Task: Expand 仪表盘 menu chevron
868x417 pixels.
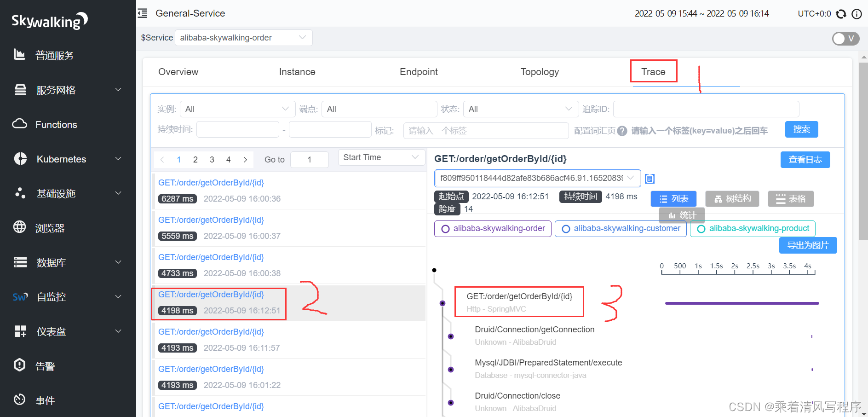Action: pos(118,331)
